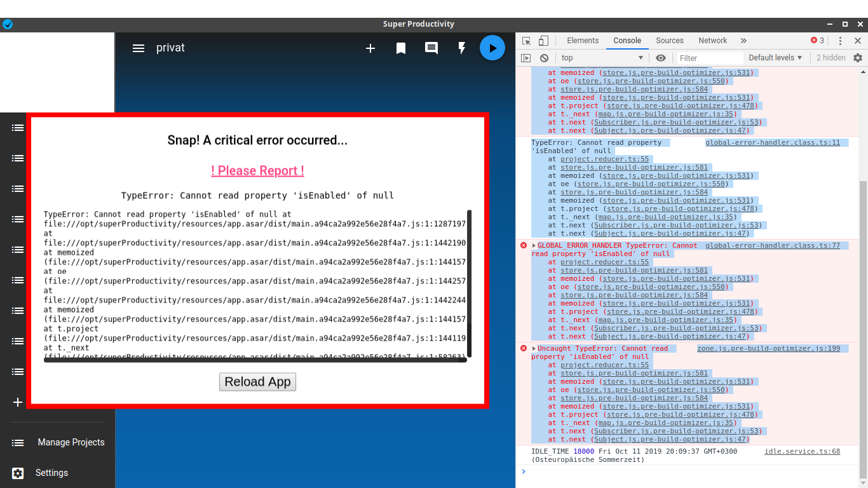
Task: Open notes via the speech bubble icon
Action: 431,48
